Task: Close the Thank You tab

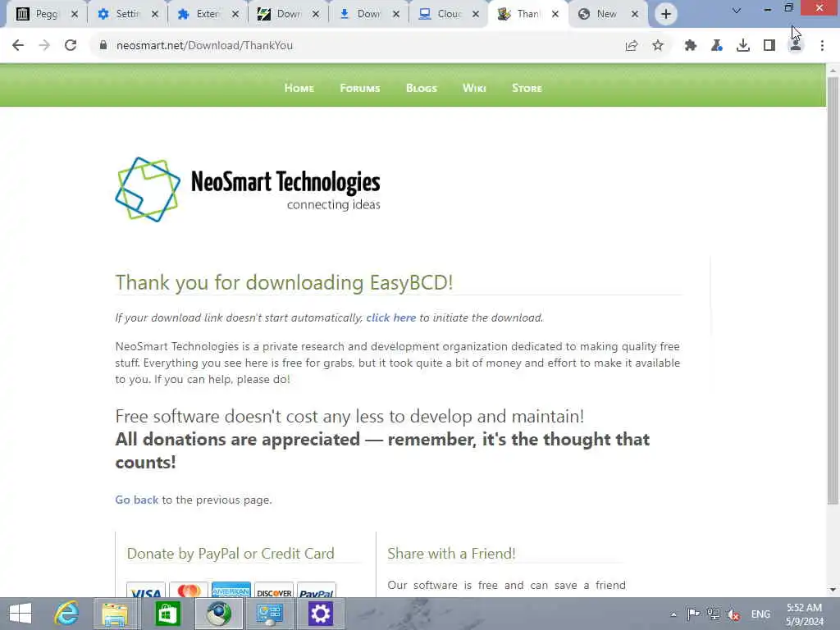Action: click(555, 15)
